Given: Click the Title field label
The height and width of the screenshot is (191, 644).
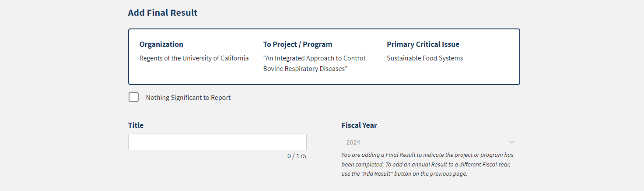Looking at the screenshot, I should [x=136, y=125].
